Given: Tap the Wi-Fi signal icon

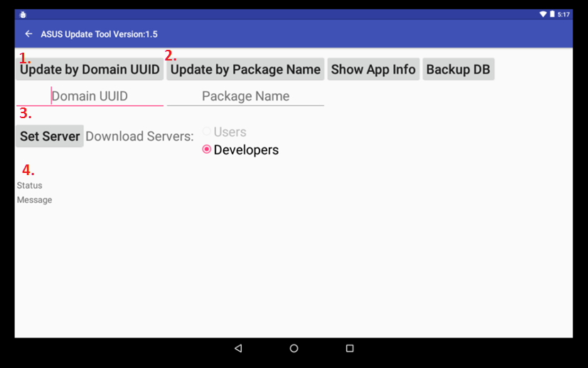Looking at the screenshot, I should tap(542, 14).
